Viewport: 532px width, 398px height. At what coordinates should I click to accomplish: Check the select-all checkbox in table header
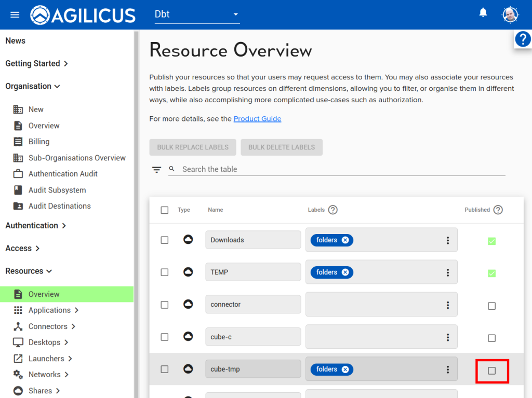(165, 210)
